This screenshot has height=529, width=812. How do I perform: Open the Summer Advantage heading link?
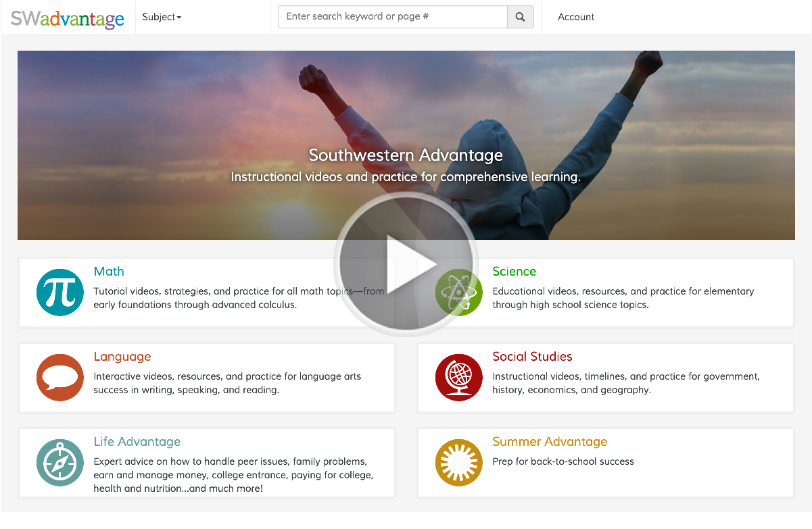(x=550, y=442)
